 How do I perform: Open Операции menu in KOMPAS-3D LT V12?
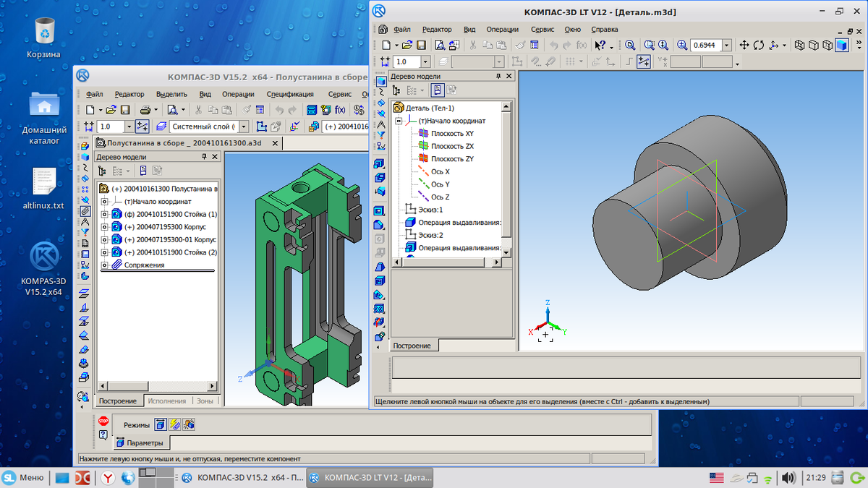tap(502, 30)
